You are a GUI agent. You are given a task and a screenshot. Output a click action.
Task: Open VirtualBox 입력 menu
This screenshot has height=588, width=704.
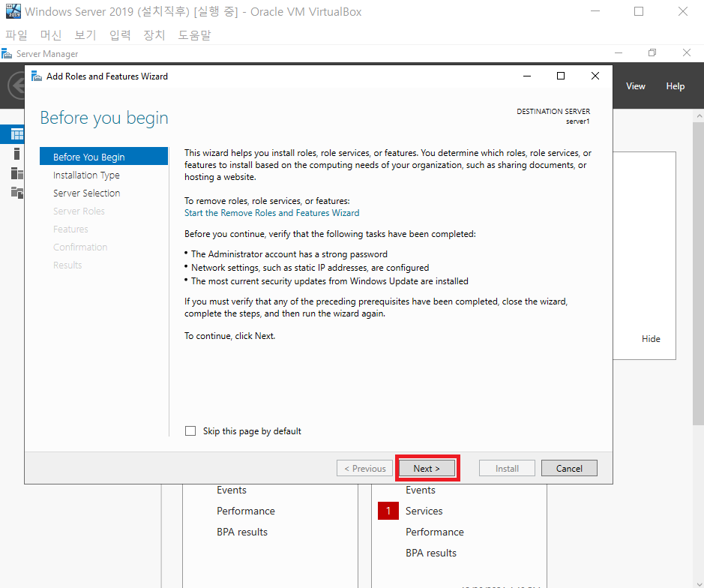[120, 34]
